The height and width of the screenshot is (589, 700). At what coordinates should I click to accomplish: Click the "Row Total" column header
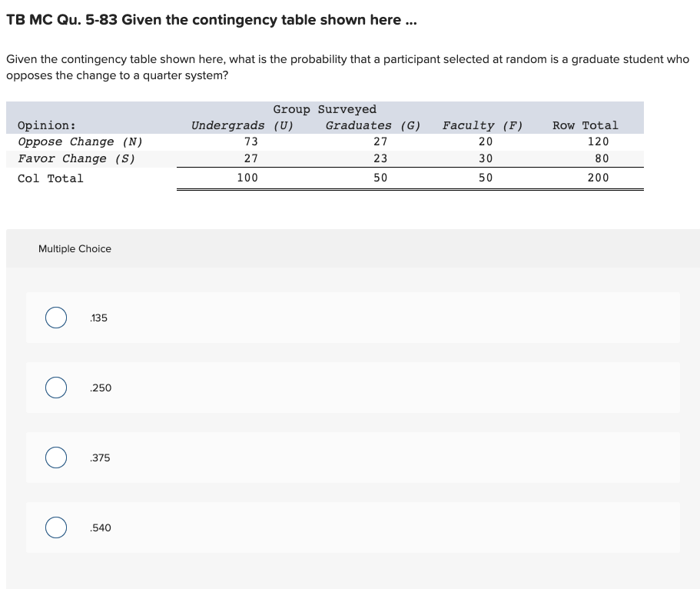coord(586,125)
